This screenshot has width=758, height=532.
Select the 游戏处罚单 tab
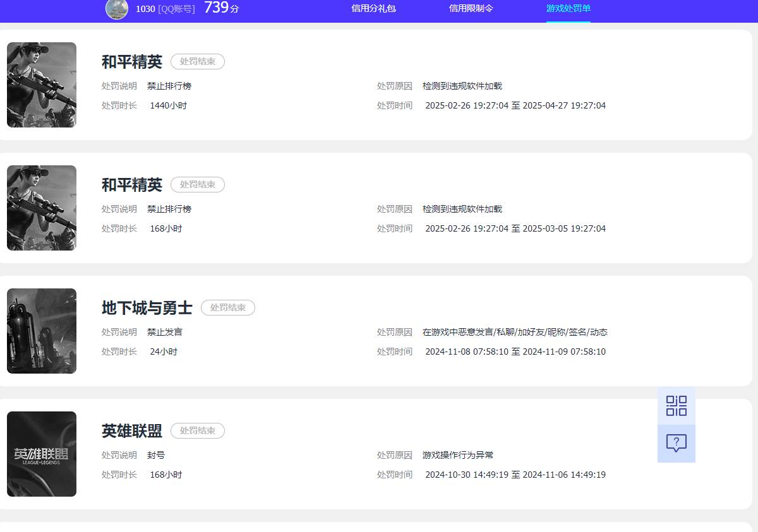[x=568, y=9]
